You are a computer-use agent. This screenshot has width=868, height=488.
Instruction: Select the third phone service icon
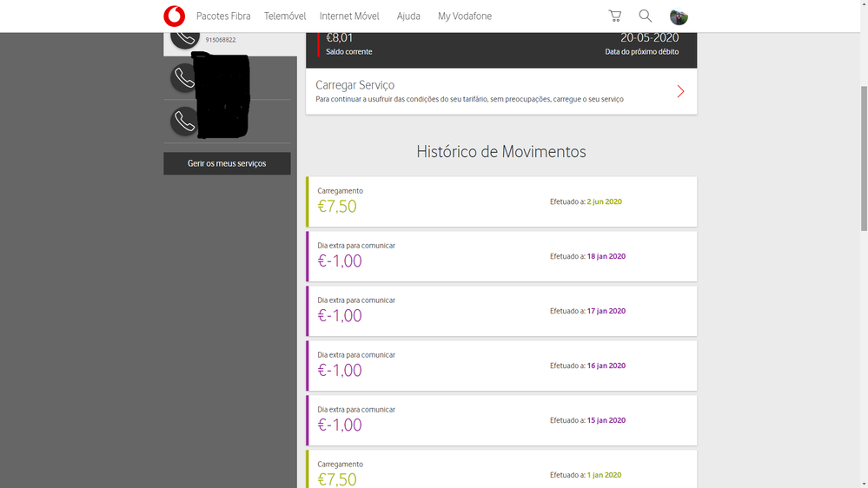coord(184,121)
